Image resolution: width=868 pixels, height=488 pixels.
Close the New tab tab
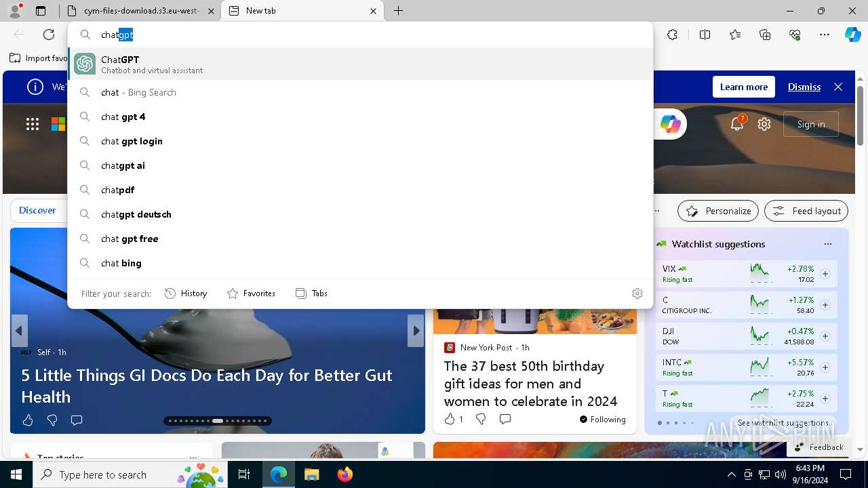coord(373,11)
